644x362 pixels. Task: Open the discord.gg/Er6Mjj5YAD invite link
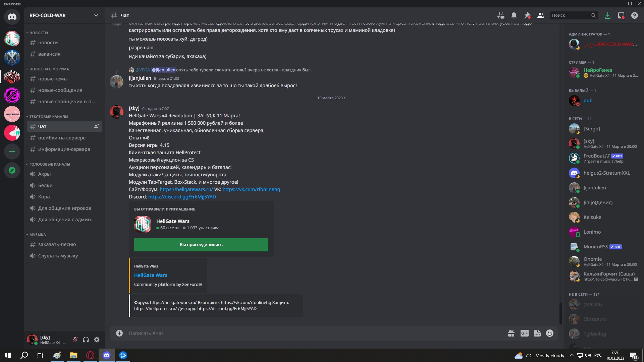182,197
